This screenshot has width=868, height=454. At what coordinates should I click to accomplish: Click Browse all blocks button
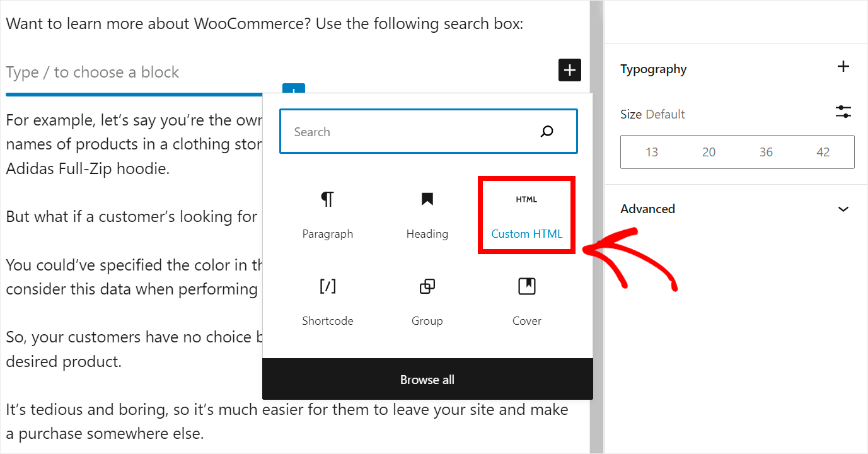click(427, 379)
